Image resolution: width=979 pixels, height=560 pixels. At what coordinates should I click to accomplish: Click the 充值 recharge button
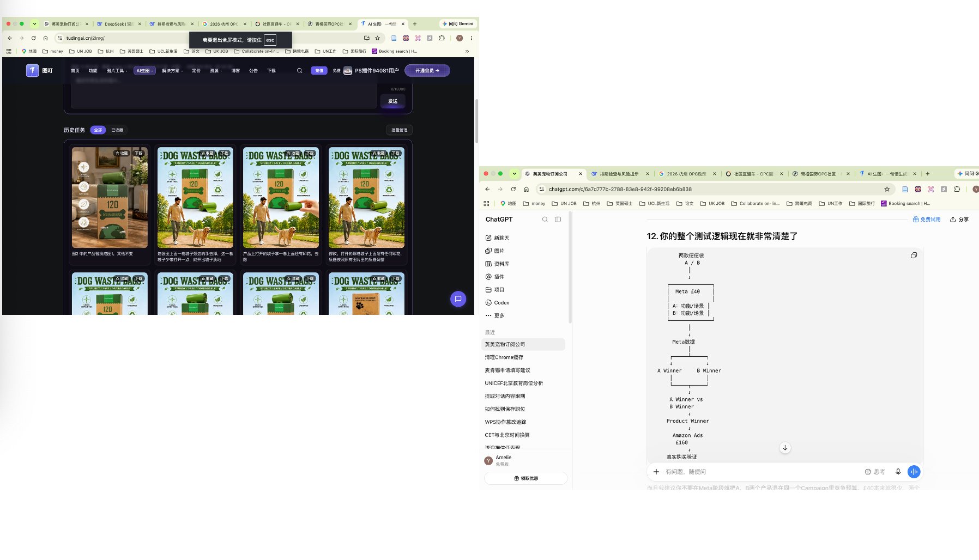coord(319,71)
